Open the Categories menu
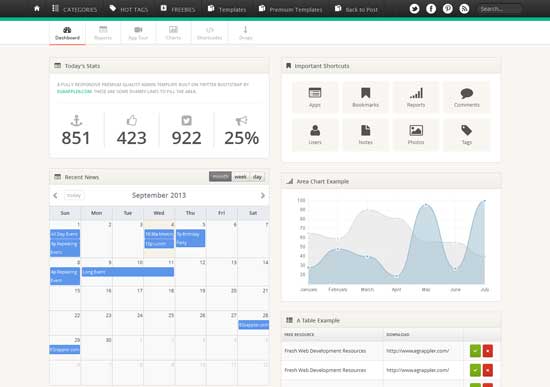This screenshot has height=387, width=550. [74, 9]
